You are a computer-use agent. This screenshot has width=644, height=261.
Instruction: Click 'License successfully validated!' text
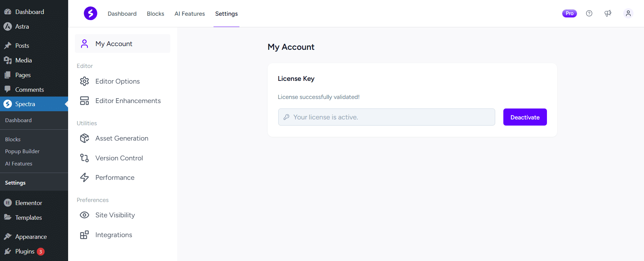click(319, 97)
